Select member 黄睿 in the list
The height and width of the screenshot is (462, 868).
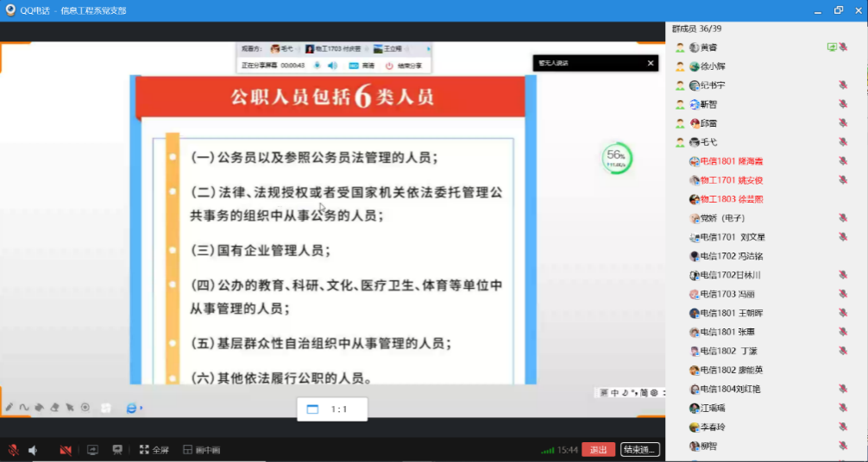(708, 47)
